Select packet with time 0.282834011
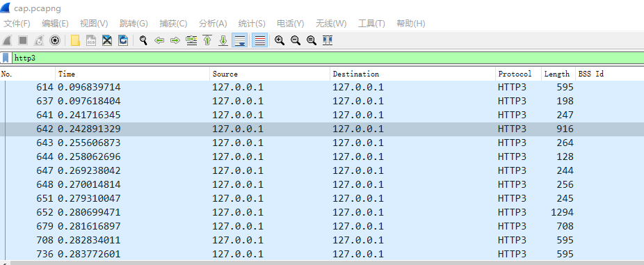The width and height of the screenshot is (644, 265). click(322, 241)
